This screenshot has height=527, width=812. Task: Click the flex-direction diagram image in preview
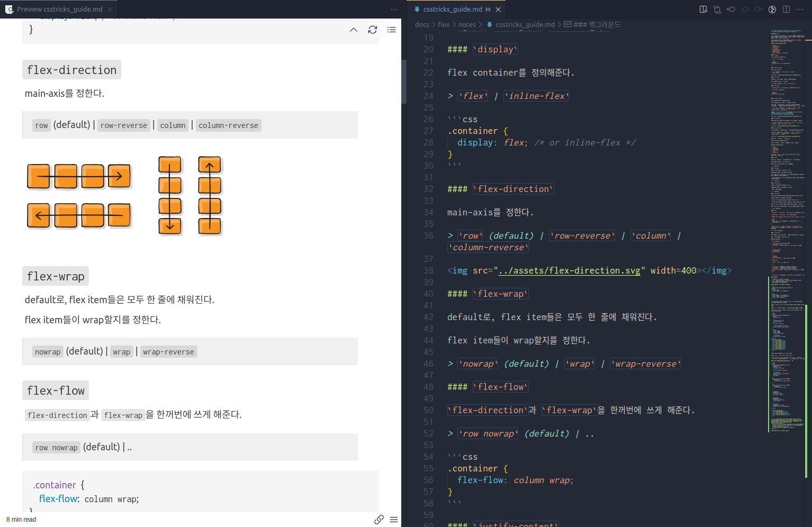pyautogui.click(x=125, y=195)
